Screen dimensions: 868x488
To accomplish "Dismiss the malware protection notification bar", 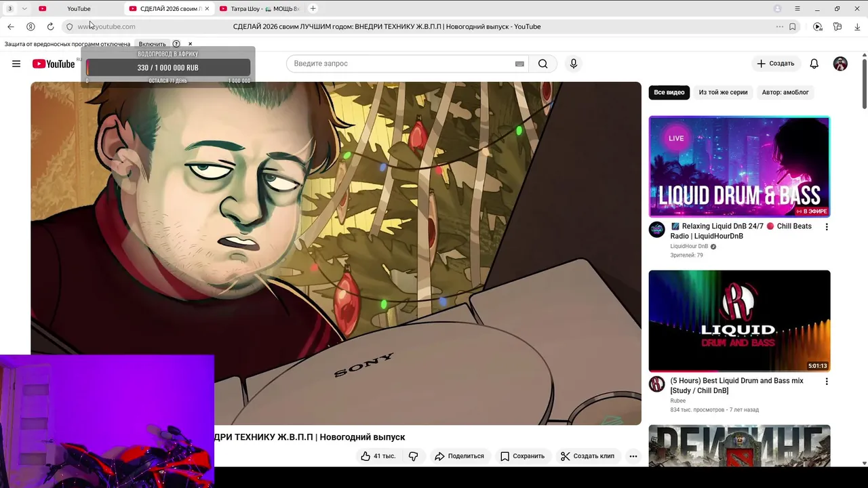I will pos(190,44).
